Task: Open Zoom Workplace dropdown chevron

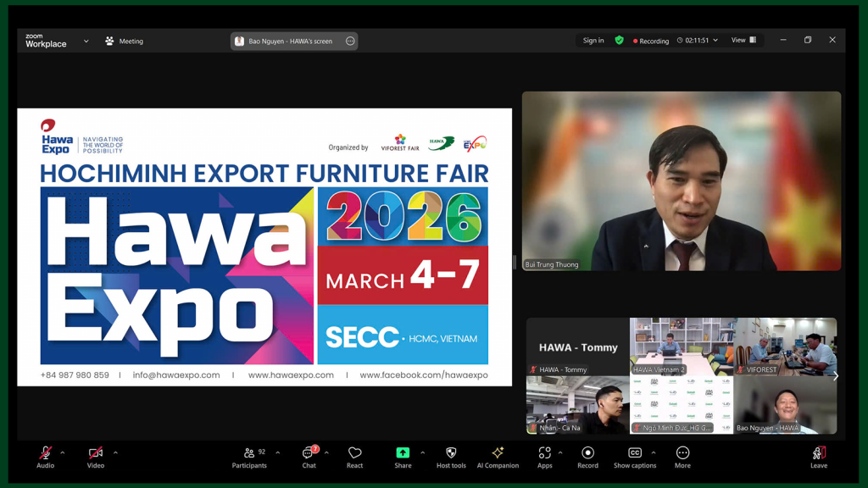Action: click(86, 41)
